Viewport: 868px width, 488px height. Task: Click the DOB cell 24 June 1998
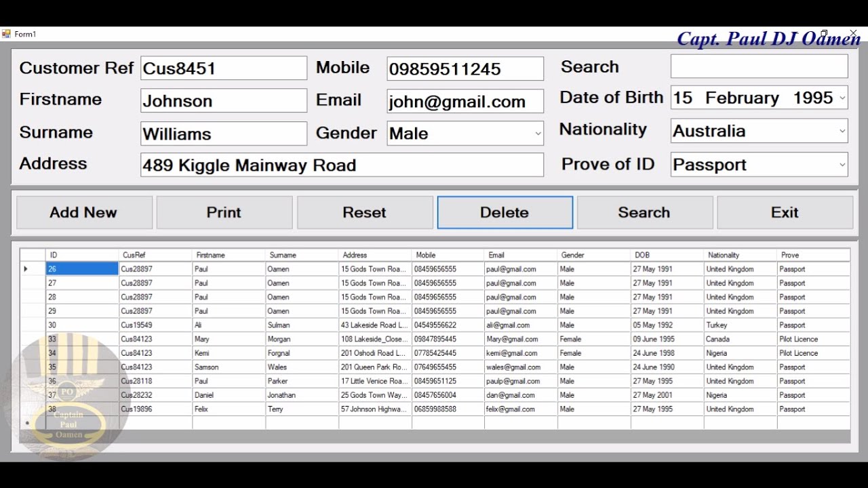click(x=667, y=353)
